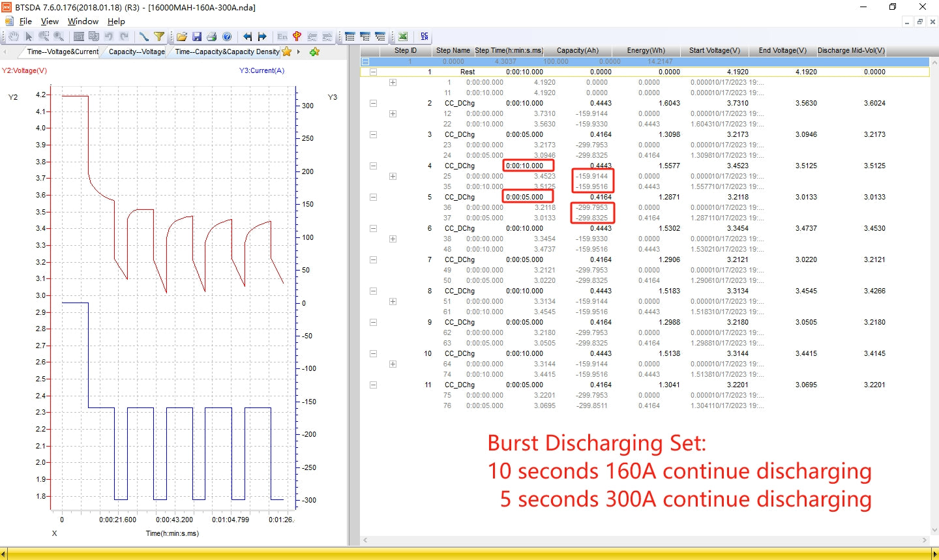Click the toolbar redo arrow
This screenshot has height=560, width=939.
pyautogui.click(x=124, y=37)
